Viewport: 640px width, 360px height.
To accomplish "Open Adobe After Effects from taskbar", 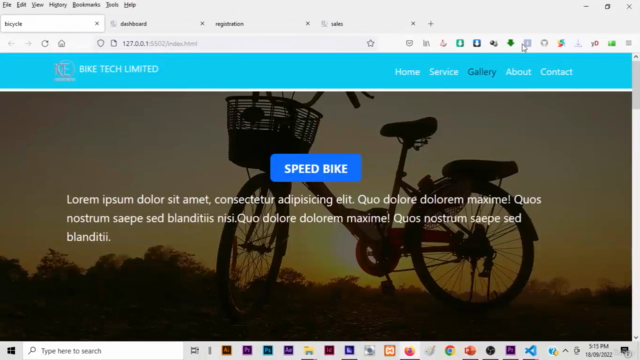I will pyautogui.click(x=289, y=351).
